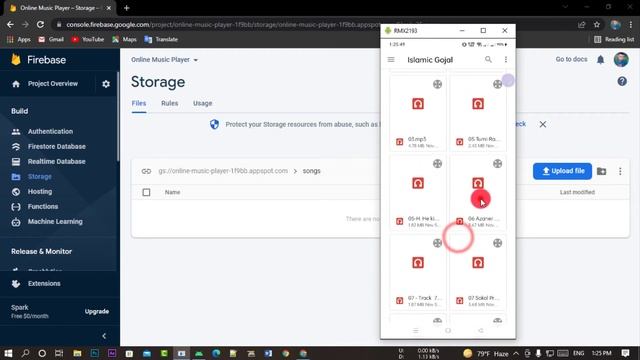The height and width of the screenshot is (360, 640).
Task: Tap the expand icon on the 05-H He ki card
Action: [437, 164]
